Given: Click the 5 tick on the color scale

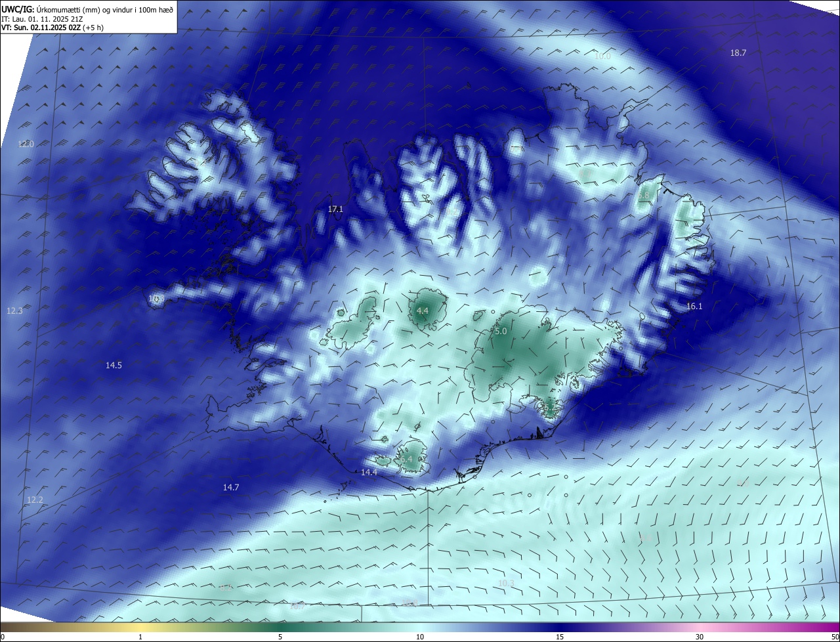Looking at the screenshot, I should point(280,637).
